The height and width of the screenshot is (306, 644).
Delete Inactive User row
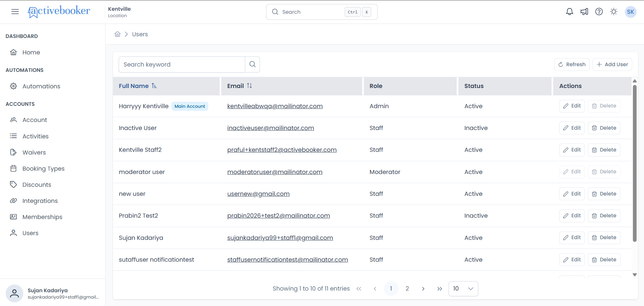pyautogui.click(x=604, y=128)
